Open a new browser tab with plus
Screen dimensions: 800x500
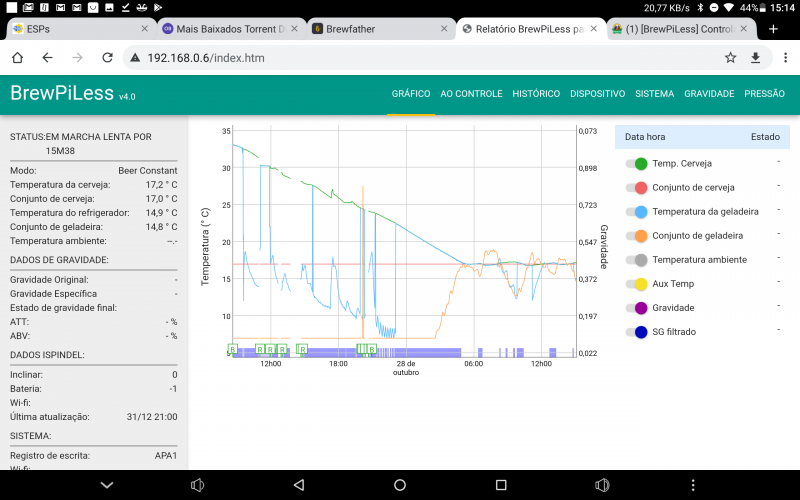(x=773, y=29)
